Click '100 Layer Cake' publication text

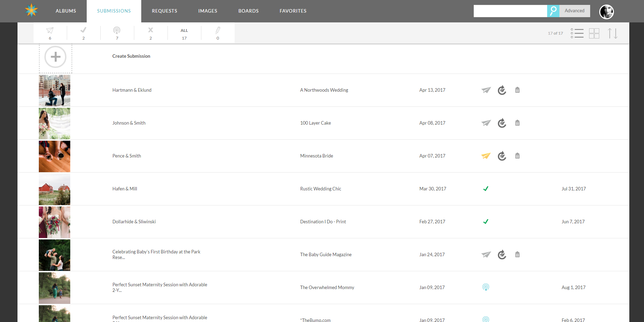pyautogui.click(x=315, y=123)
